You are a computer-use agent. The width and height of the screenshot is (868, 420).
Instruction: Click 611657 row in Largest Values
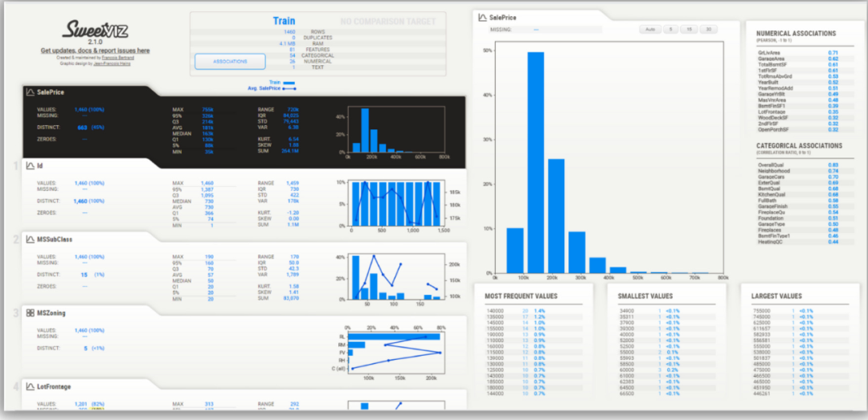[800, 328]
